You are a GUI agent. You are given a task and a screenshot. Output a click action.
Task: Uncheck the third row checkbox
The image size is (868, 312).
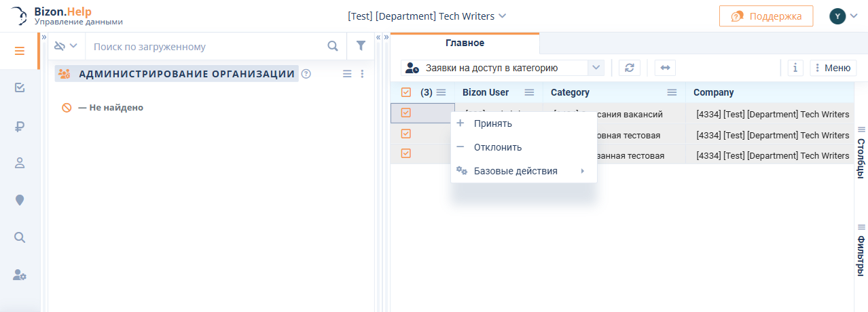click(406, 153)
